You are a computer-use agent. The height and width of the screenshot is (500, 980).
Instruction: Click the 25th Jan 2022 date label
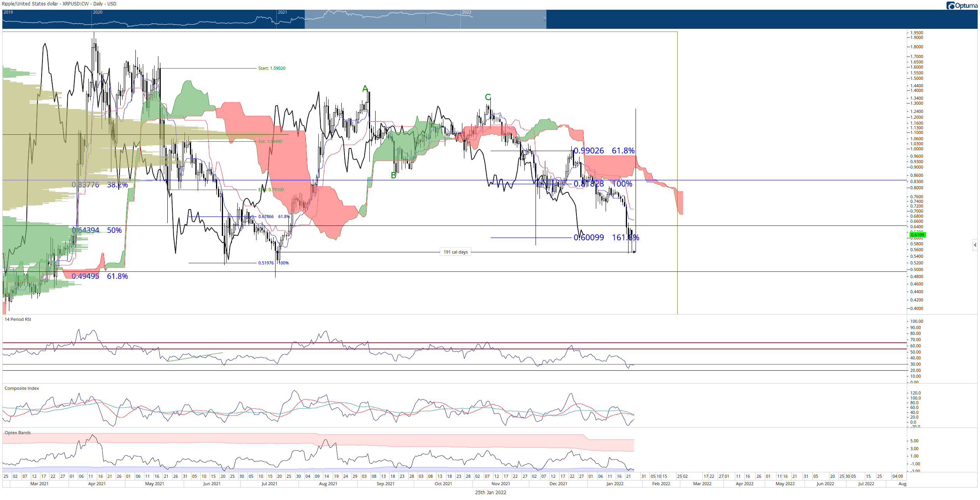(x=490, y=493)
